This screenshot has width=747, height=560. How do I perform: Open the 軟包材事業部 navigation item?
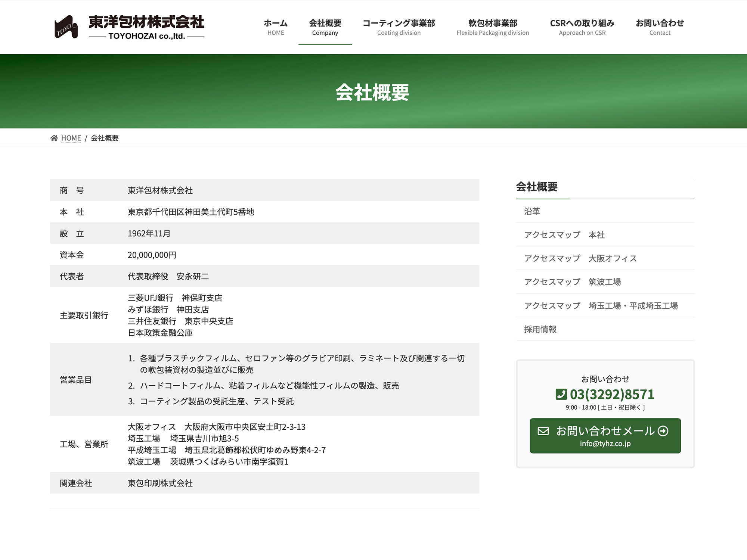pos(492,27)
